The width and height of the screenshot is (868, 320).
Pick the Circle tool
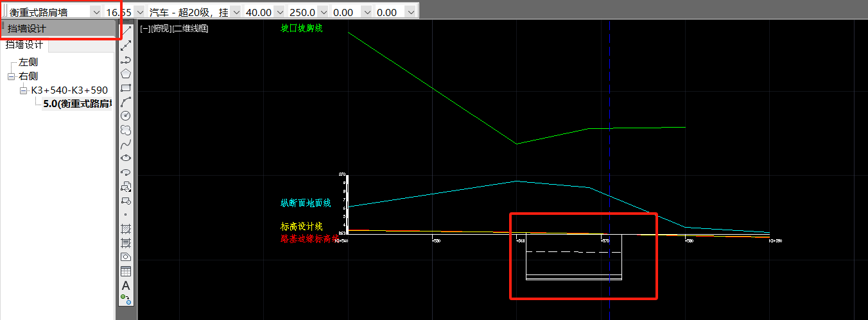[x=126, y=115]
